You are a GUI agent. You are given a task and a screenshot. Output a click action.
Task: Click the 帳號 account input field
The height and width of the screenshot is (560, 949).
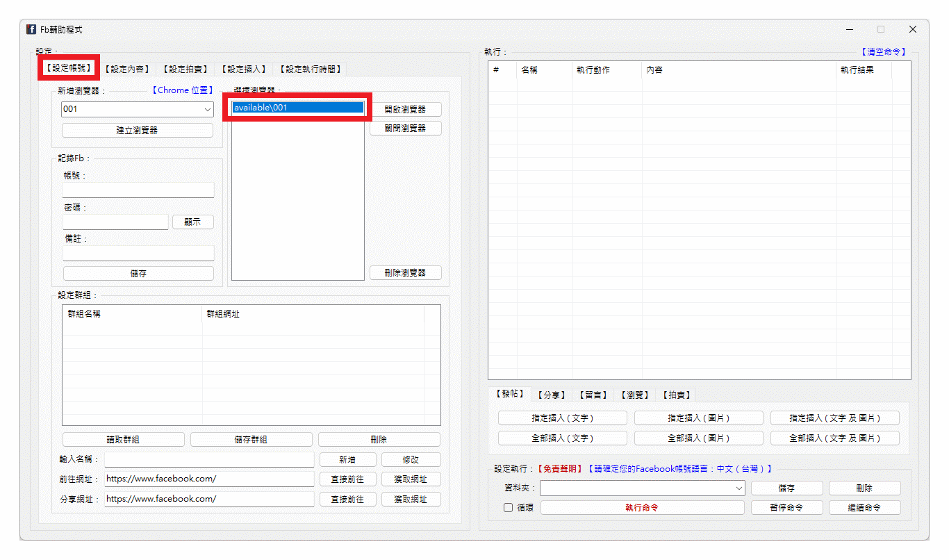(138, 190)
